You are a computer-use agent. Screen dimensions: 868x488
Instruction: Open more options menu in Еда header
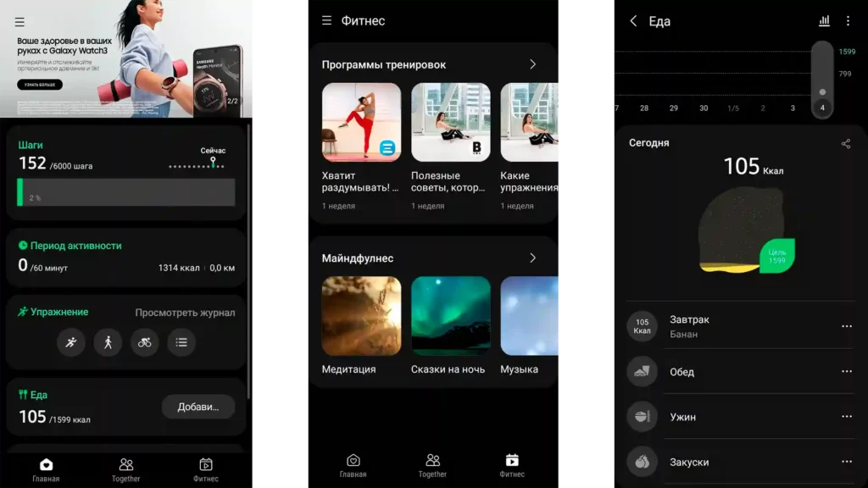848,21
